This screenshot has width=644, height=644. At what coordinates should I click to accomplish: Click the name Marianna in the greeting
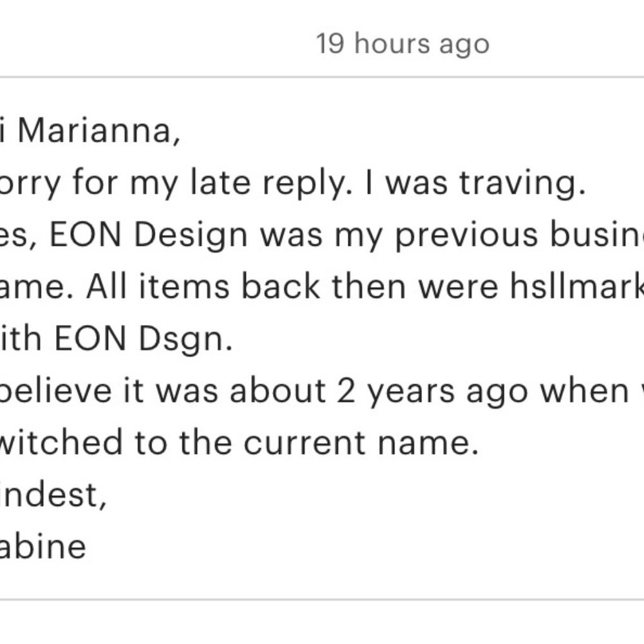pyautogui.click(x=99, y=131)
